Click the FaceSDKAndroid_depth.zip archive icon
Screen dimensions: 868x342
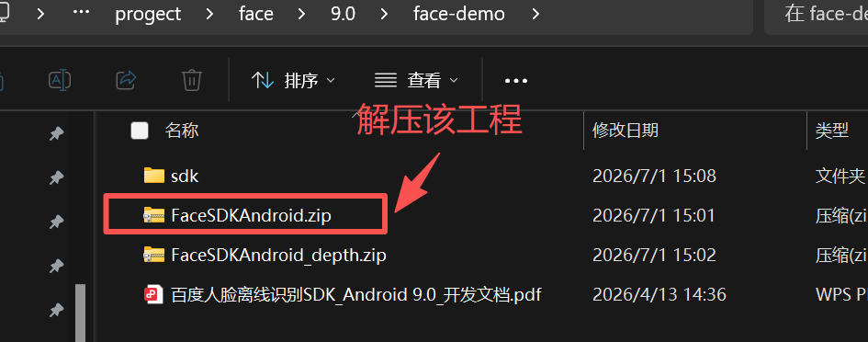pyautogui.click(x=154, y=255)
